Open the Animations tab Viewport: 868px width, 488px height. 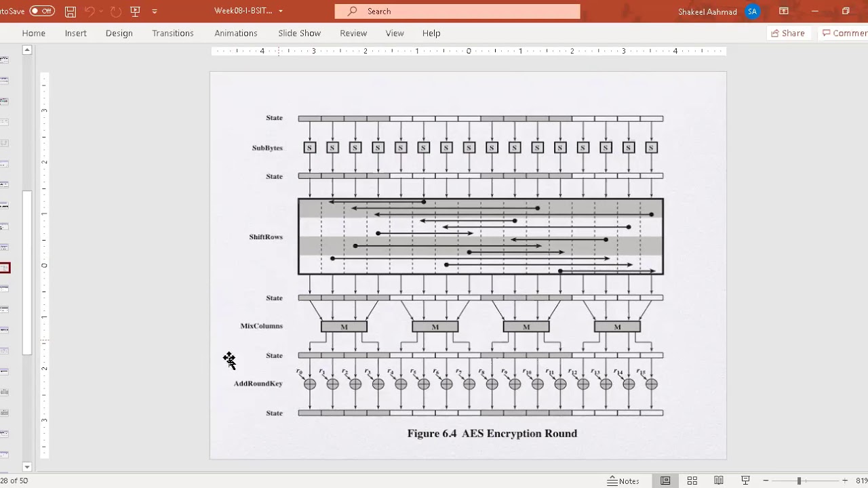click(x=236, y=33)
